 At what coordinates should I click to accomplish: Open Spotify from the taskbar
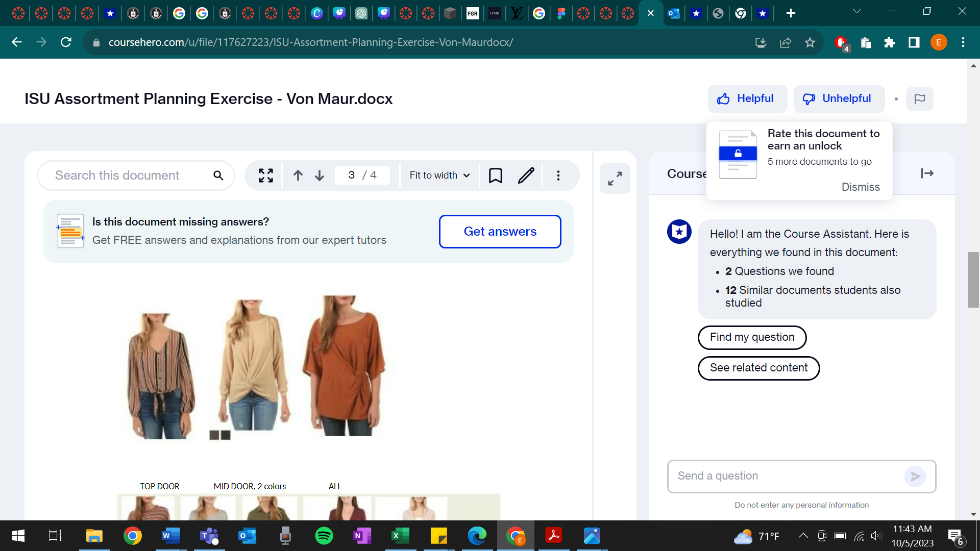[324, 536]
